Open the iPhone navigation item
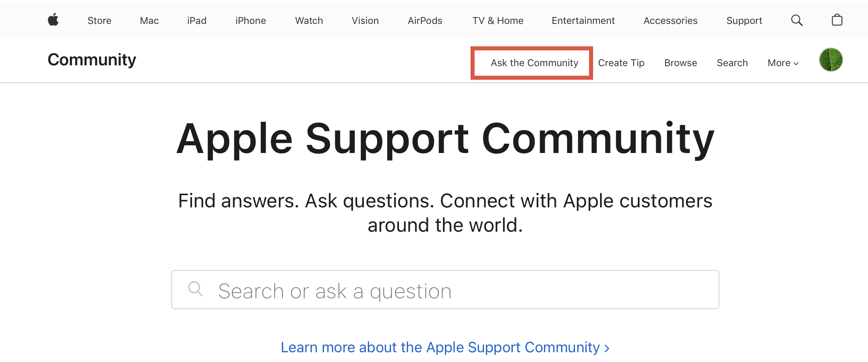Viewport: 868px width, 362px height. pos(250,21)
